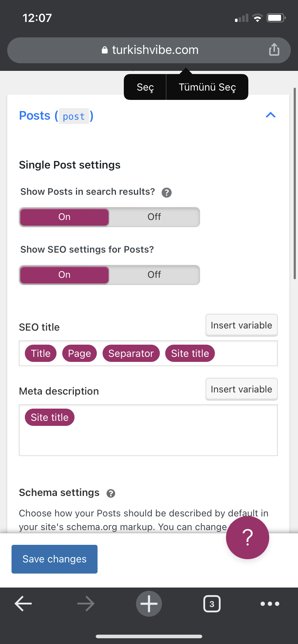Go back with browser back arrow

pyautogui.click(x=23, y=604)
